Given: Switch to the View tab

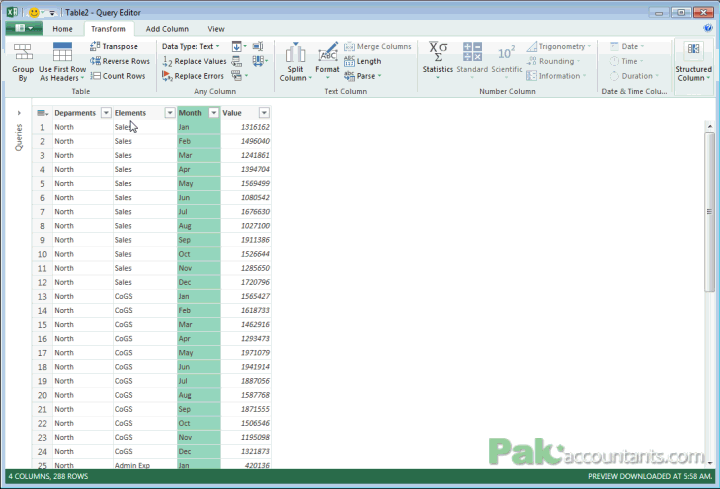Looking at the screenshot, I should coord(216,29).
